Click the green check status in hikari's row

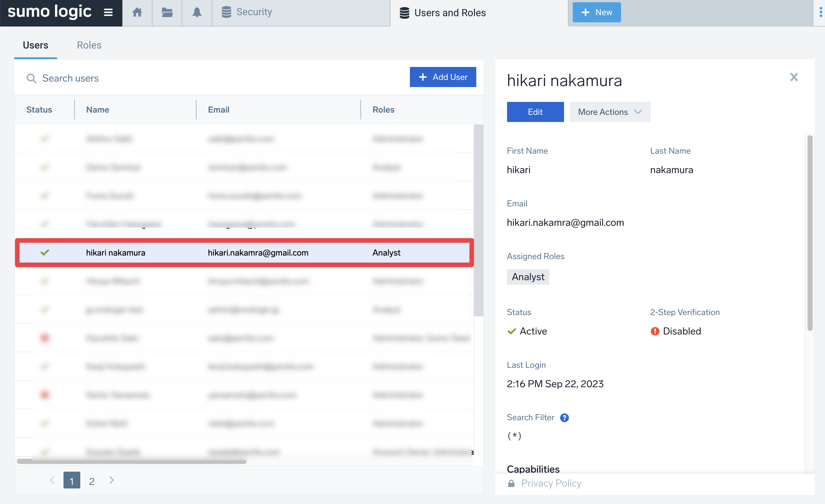(45, 253)
